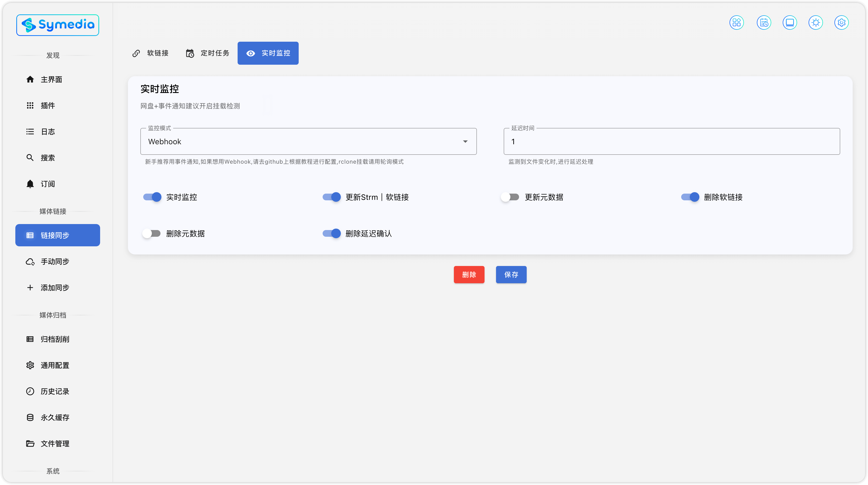868x485 pixels.
Task: Focus the 延迟时间 input field
Action: [x=672, y=142]
